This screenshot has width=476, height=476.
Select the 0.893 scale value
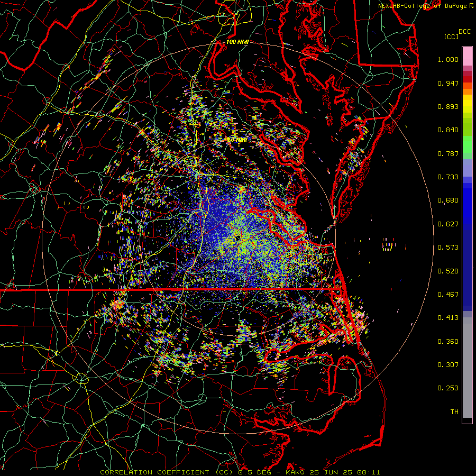[448, 106]
